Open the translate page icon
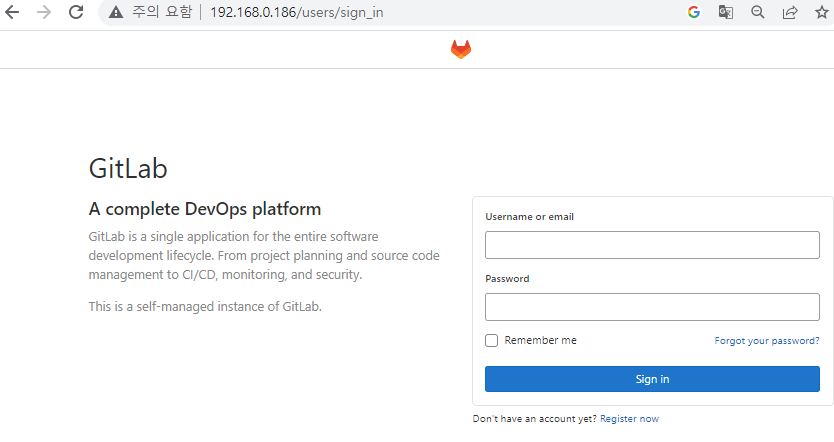834x442 pixels. pyautogui.click(x=725, y=12)
